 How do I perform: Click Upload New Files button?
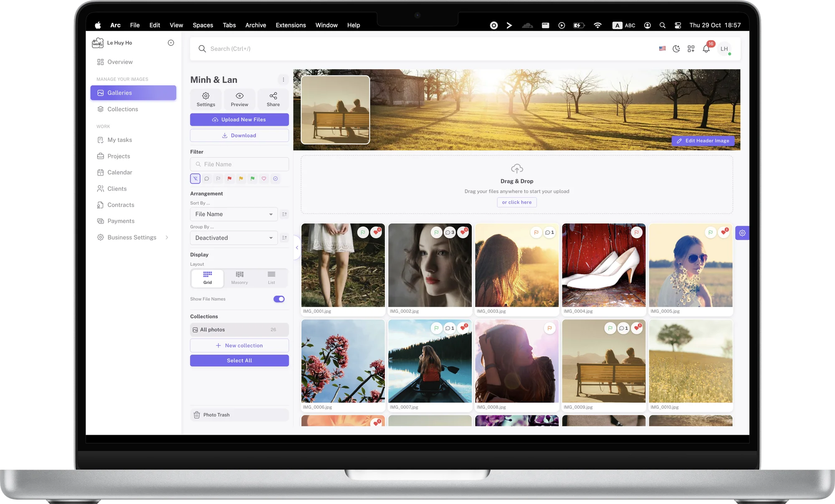(x=239, y=119)
